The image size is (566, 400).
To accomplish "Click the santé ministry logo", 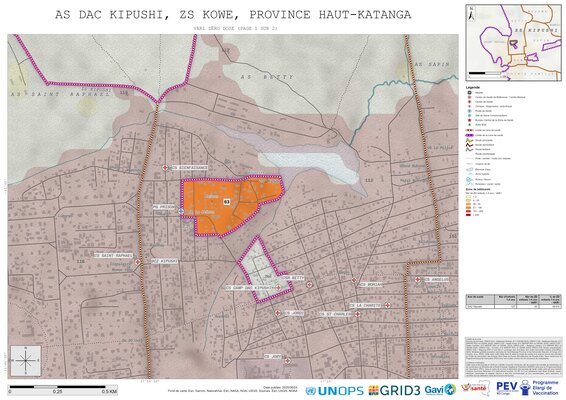I will [475, 388].
